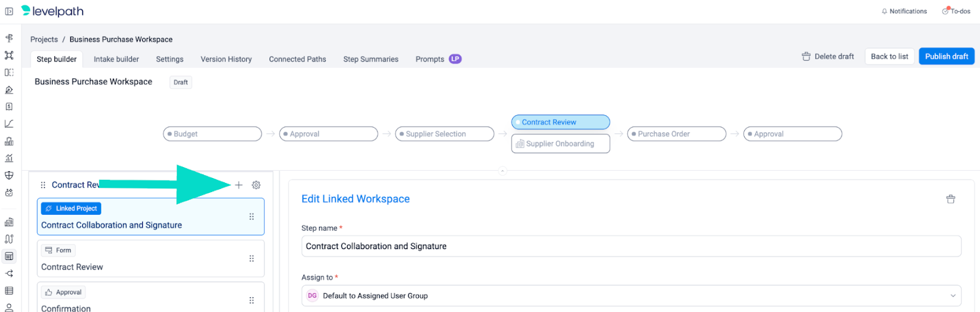Screen dimensions: 980x312
Task: Collapse workflow diagram using center chevron
Action: (x=502, y=171)
